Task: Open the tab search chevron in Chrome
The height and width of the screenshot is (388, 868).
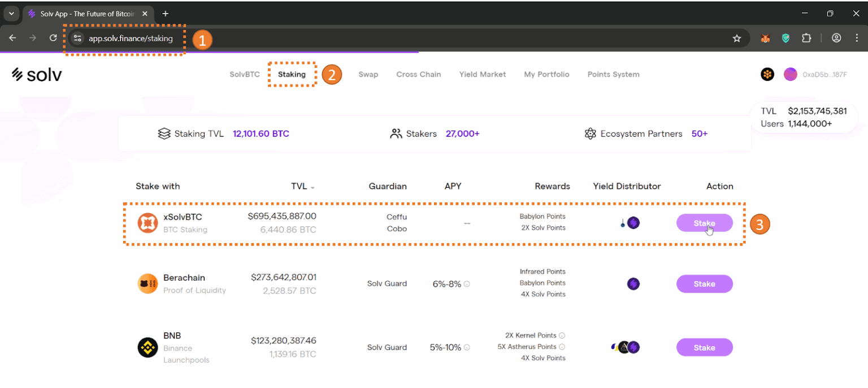Action: [x=11, y=14]
